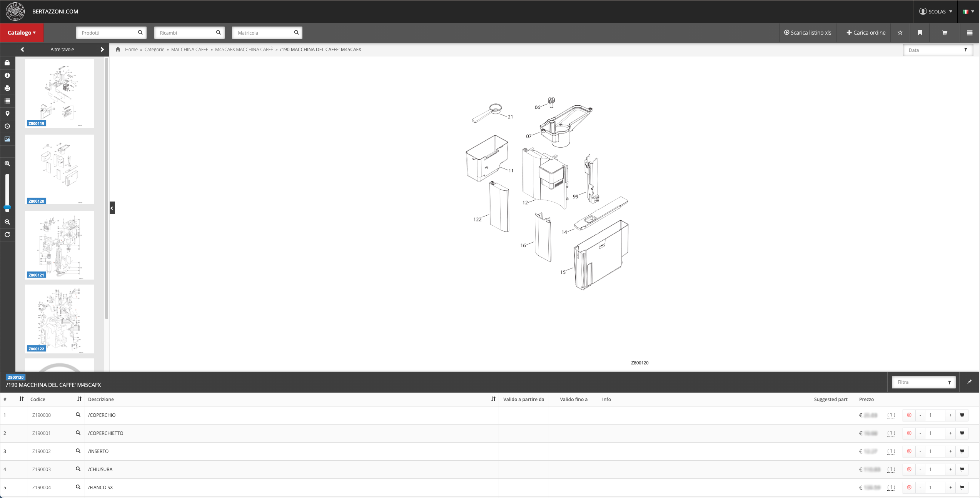This screenshot has height=498, width=980.
Task: Click the Home breadcrumb icon
Action: (118, 49)
